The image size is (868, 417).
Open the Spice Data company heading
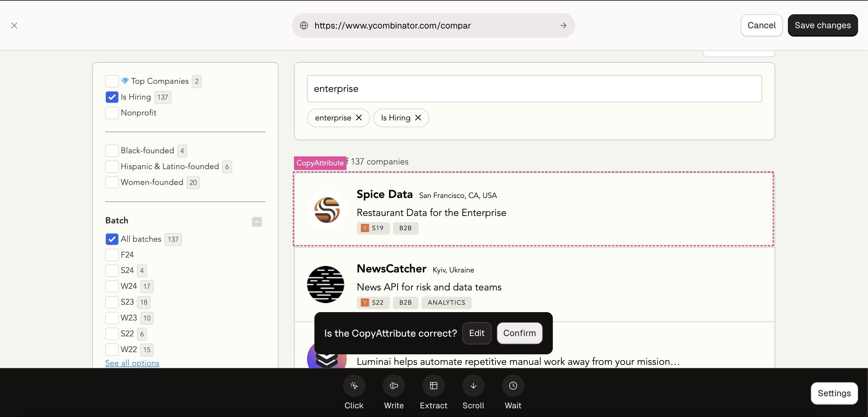[x=384, y=194]
